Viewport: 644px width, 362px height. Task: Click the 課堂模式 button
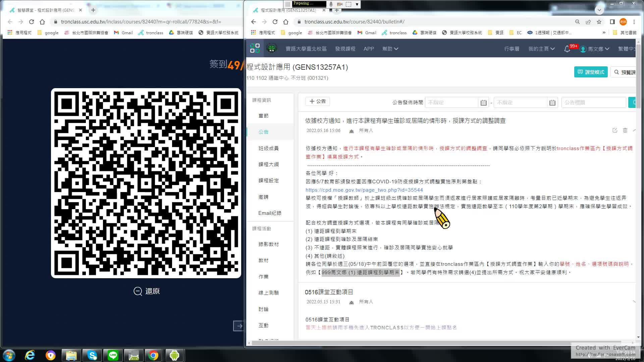tap(591, 72)
